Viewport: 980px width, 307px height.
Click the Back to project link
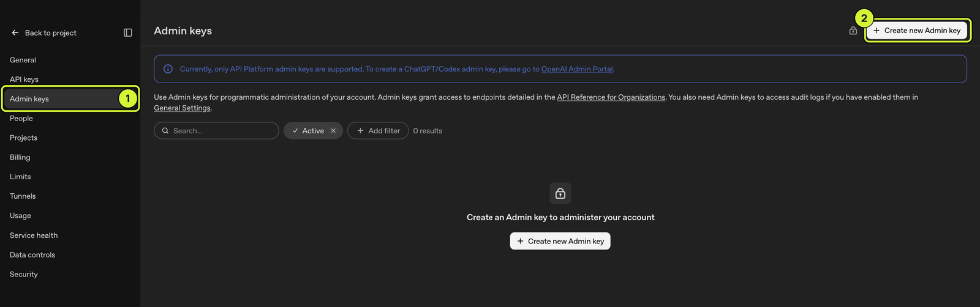click(51, 33)
